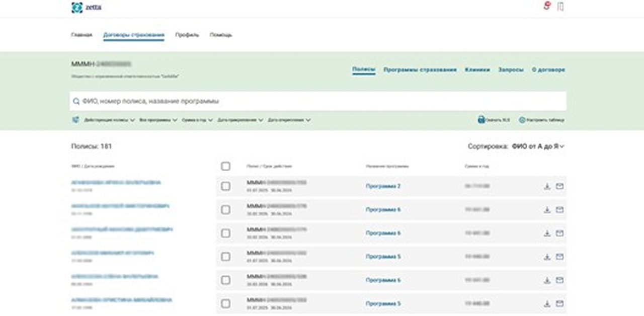The image size is (644, 316).
Task: Click the Zetta logo in header
Action: pyautogui.click(x=86, y=8)
